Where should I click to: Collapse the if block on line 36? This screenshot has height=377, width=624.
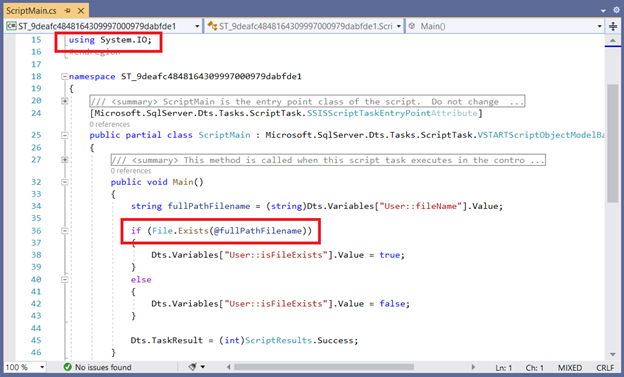tap(64, 230)
